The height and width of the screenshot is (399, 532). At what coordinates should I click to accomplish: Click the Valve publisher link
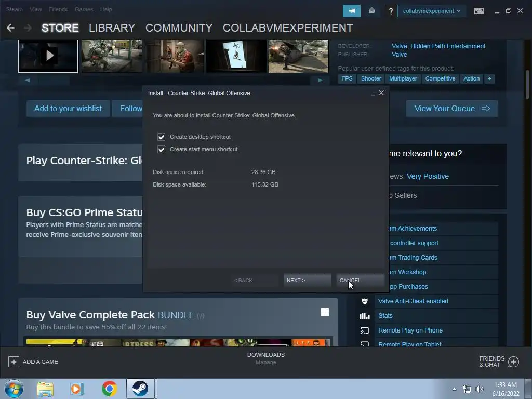[x=400, y=54]
